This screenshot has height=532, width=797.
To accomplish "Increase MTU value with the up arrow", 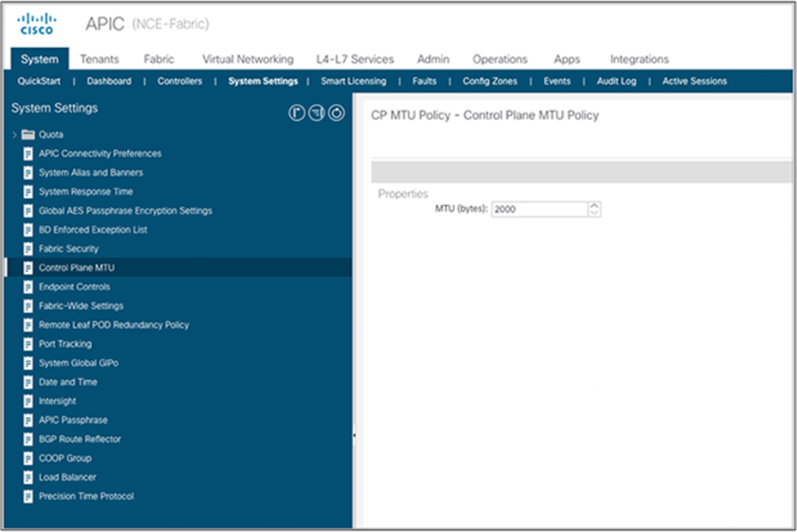I will [595, 206].
